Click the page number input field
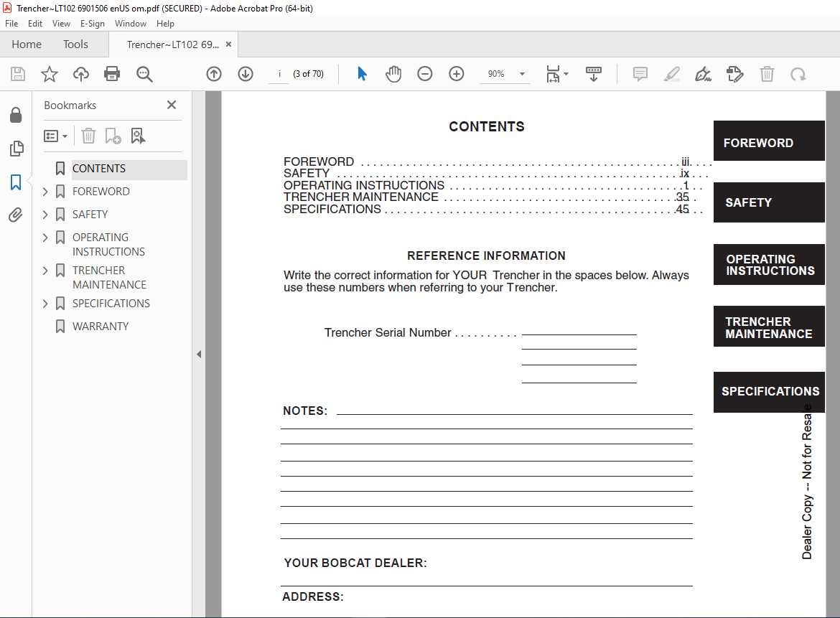This screenshot has width=840, height=618. click(x=279, y=74)
